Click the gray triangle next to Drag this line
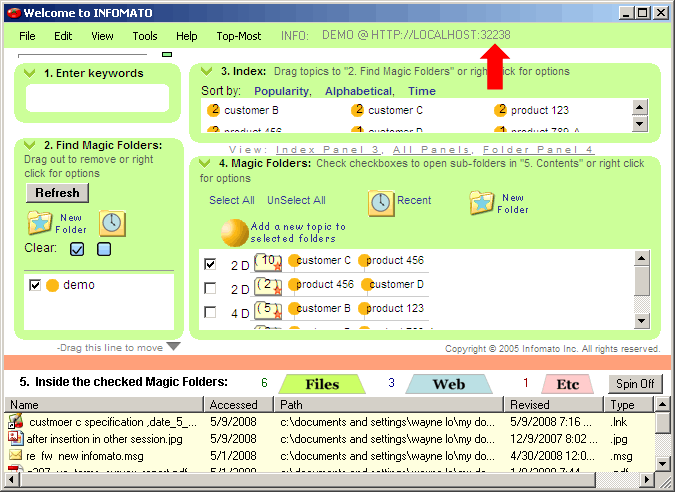Screen dimensions: 675x492 coord(173,347)
